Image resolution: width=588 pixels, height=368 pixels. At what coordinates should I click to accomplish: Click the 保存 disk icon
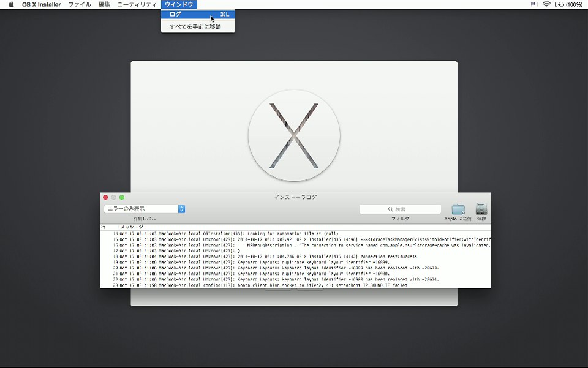(x=481, y=209)
